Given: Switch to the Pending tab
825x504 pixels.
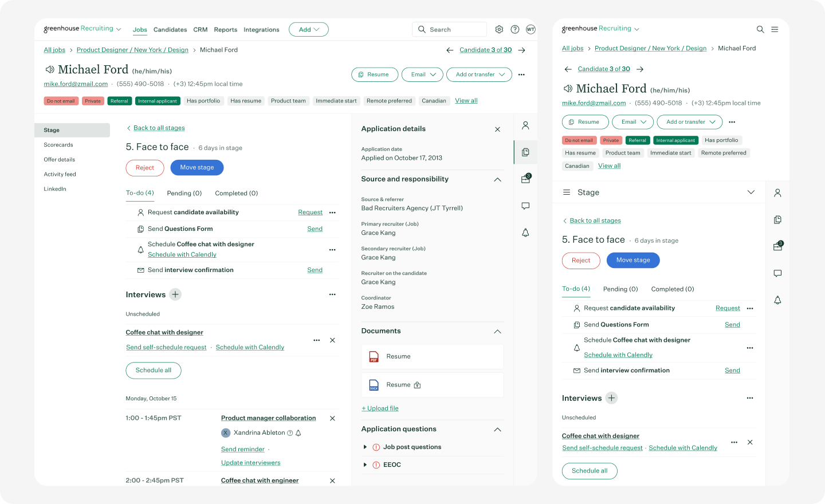Looking at the screenshot, I should [184, 193].
